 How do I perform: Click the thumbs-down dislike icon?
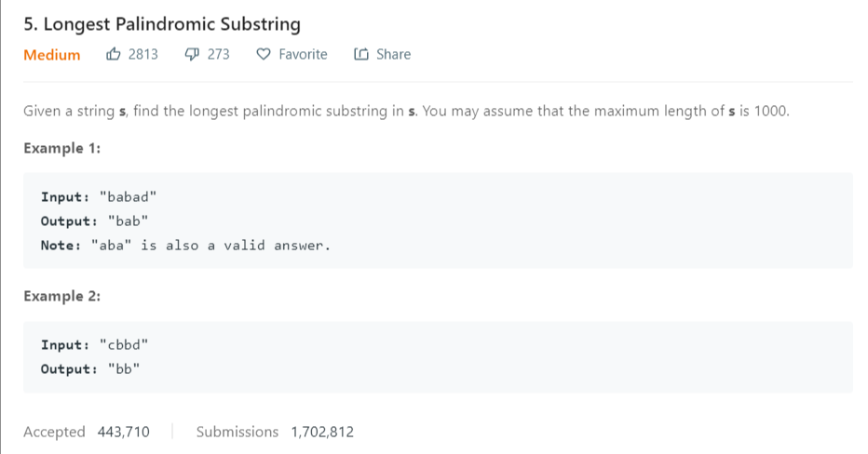pyautogui.click(x=193, y=54)
